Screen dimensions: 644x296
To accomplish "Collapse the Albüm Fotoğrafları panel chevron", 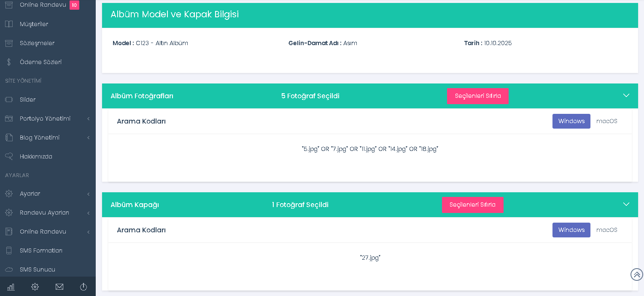I will tap(626, 95).
